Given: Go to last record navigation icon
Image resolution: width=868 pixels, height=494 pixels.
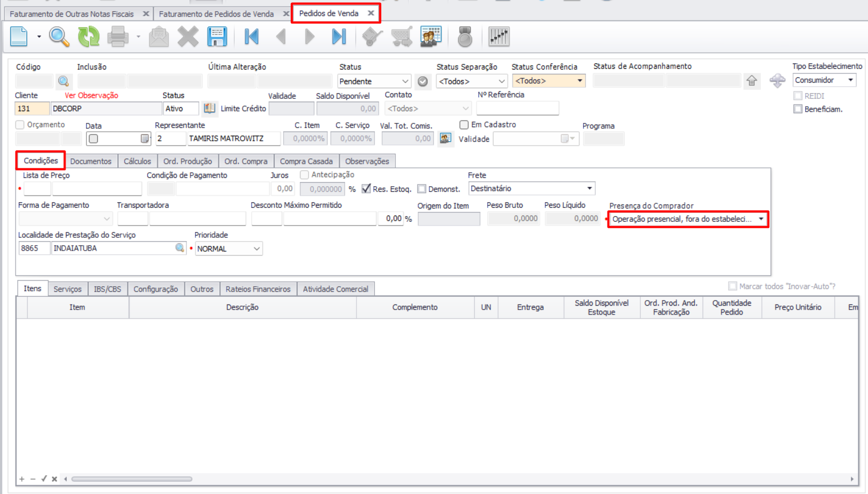Looking at the screenshot, I should 339,37.
